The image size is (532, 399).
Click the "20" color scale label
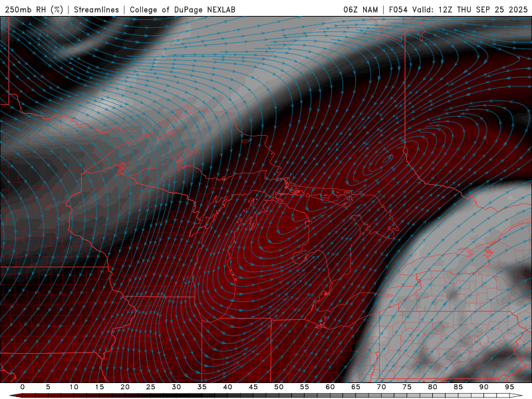pos(125,387)
